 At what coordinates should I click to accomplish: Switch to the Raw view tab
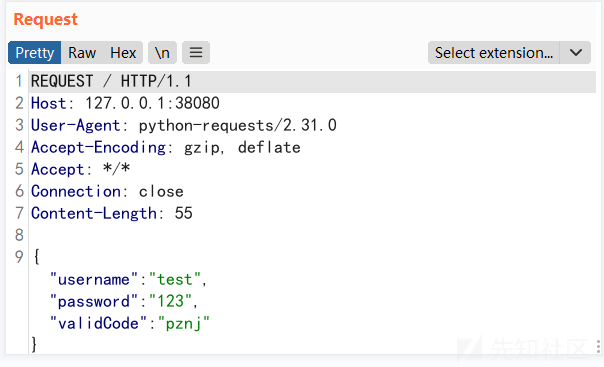tap(82, 52)
